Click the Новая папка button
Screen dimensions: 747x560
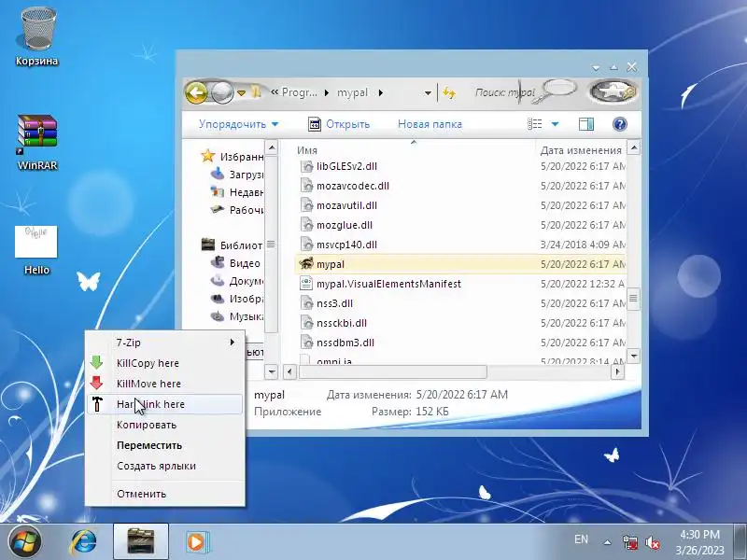coord(430,124)
